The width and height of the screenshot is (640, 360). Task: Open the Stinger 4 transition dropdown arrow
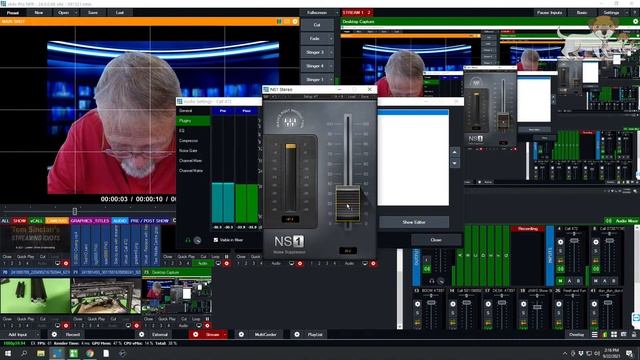(331, 66)
